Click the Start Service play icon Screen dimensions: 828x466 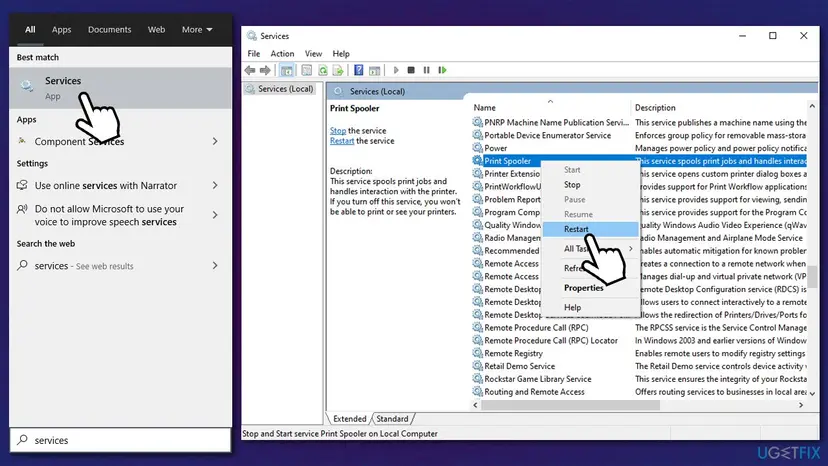pyautogui.click(x=396, y=70)
